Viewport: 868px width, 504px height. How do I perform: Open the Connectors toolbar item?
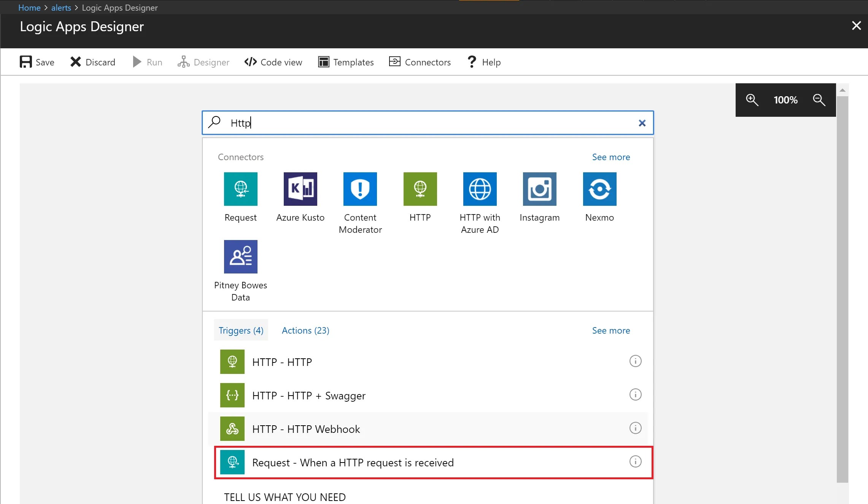420,62
